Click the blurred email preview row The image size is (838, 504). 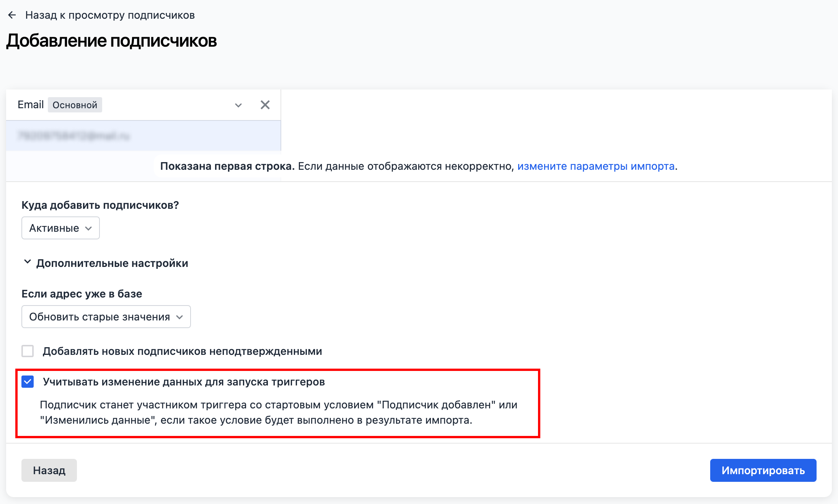tap(143, 136)
